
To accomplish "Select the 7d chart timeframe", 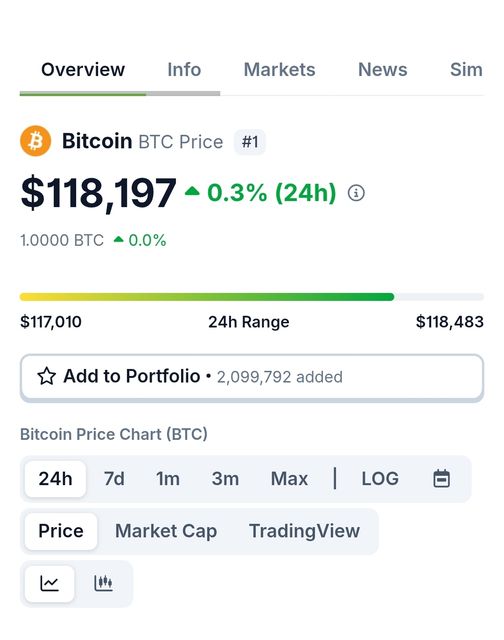I will tap(114, 479).
